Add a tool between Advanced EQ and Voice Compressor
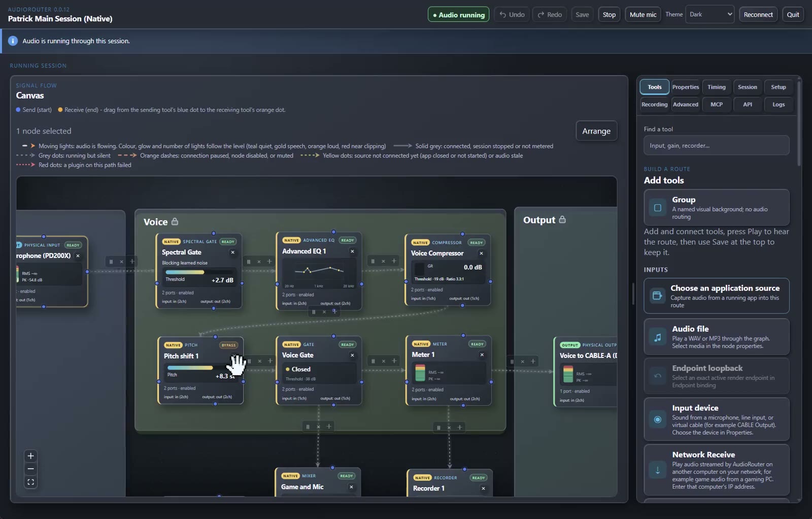812x519 pixels. tap(394, 261)
